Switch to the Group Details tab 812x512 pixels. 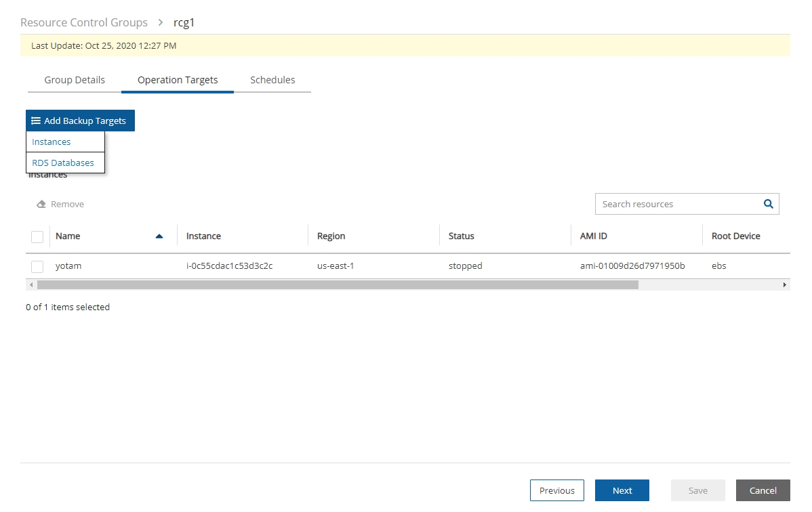coord(75,80)
